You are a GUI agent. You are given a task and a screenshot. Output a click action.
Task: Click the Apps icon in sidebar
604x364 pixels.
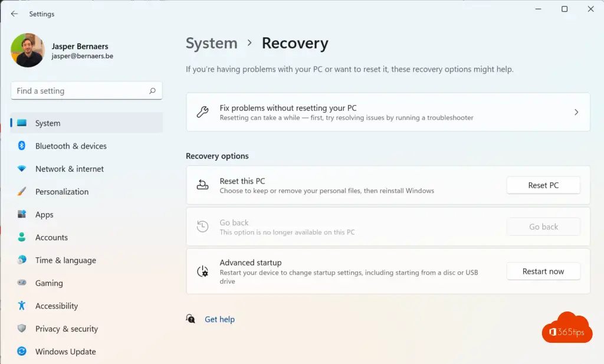tap(22, 214)
